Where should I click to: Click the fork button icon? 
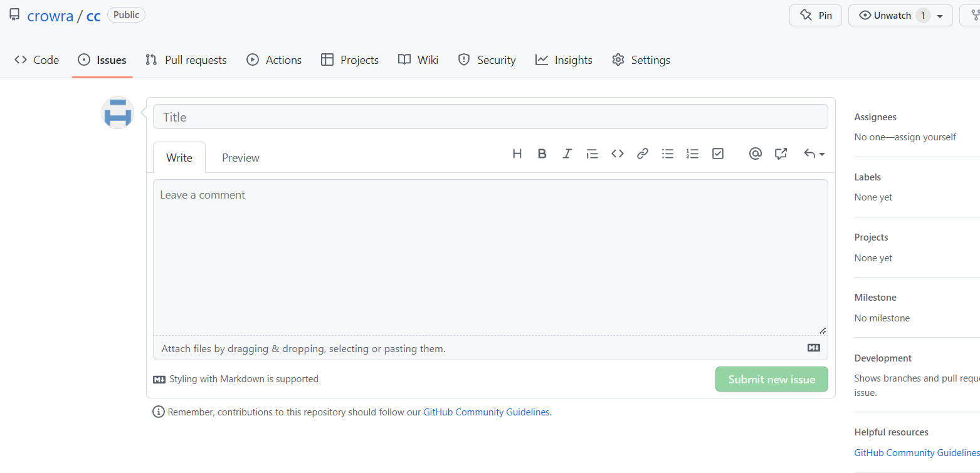(x=975, y=15)
